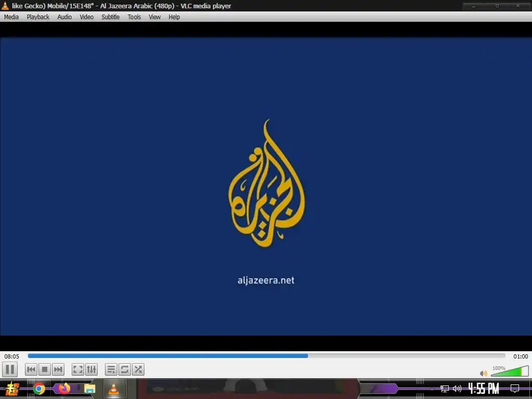532x399 pixels.
Task: Jump to previous media in playlist
Action: (x=31, y=369)
